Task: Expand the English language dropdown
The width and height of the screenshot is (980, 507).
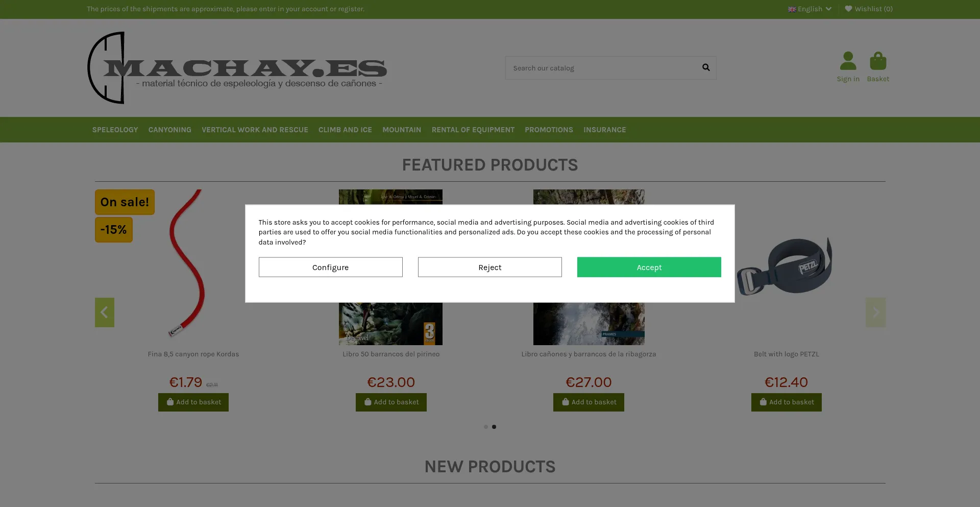Action: click(x=810, y=9)
